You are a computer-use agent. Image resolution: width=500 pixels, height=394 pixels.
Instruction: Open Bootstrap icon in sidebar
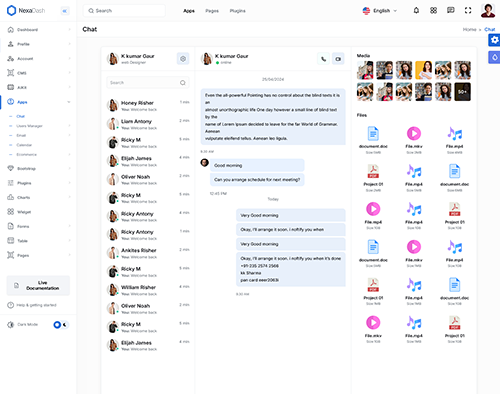[x=11, y=168]
